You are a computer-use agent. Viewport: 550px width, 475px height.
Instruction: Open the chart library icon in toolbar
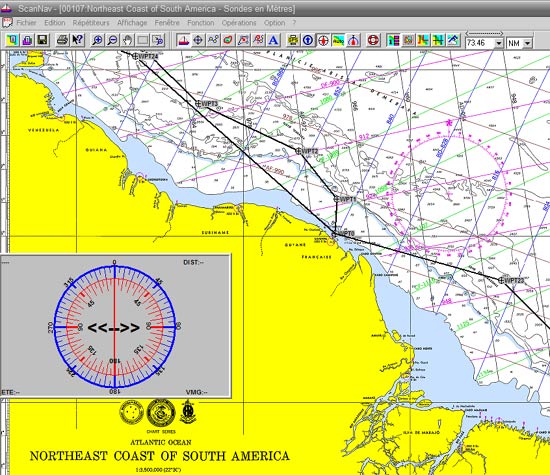pos(13,40)
